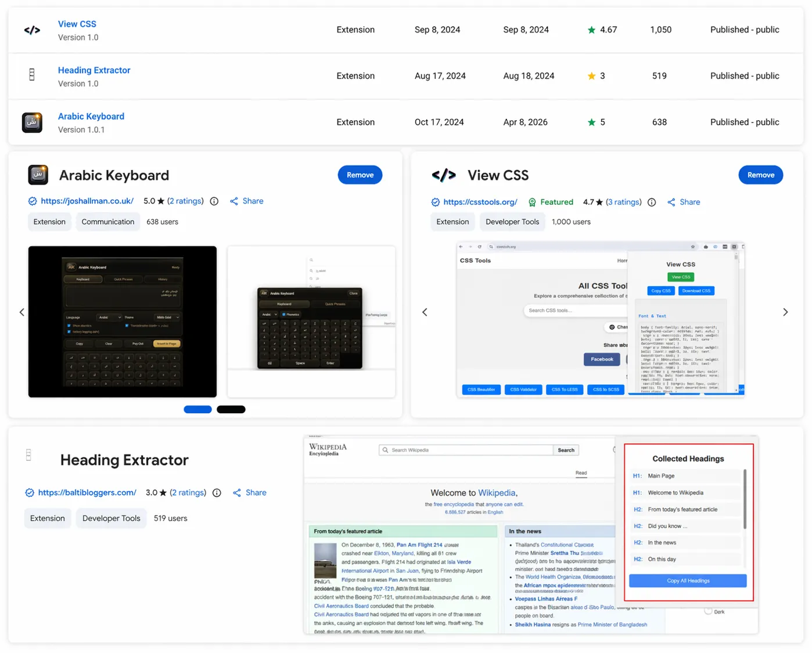Image resolution: width=812 pixels, height=653 pixels.
Task: Click the verified badge beside joshallman.co.uk
Action: (33, 201)
